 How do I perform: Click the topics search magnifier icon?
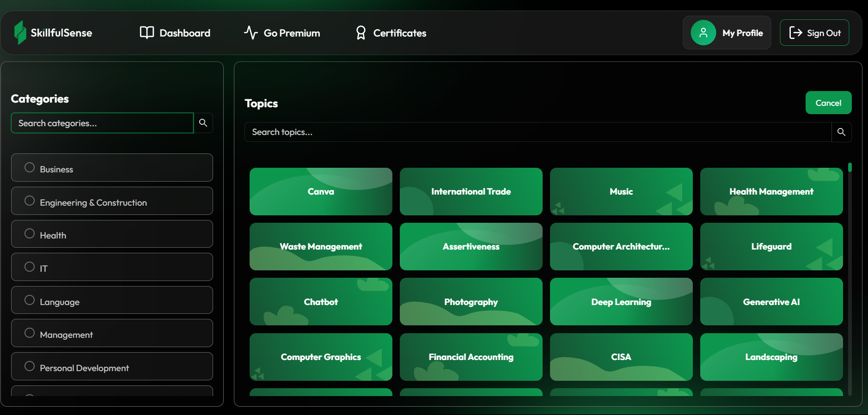pos(841,132)
